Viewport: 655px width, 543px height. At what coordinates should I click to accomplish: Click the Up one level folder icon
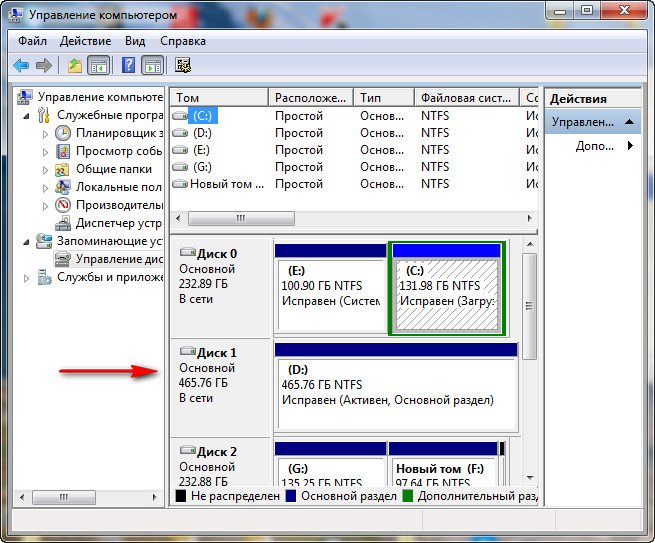point(74,66)
